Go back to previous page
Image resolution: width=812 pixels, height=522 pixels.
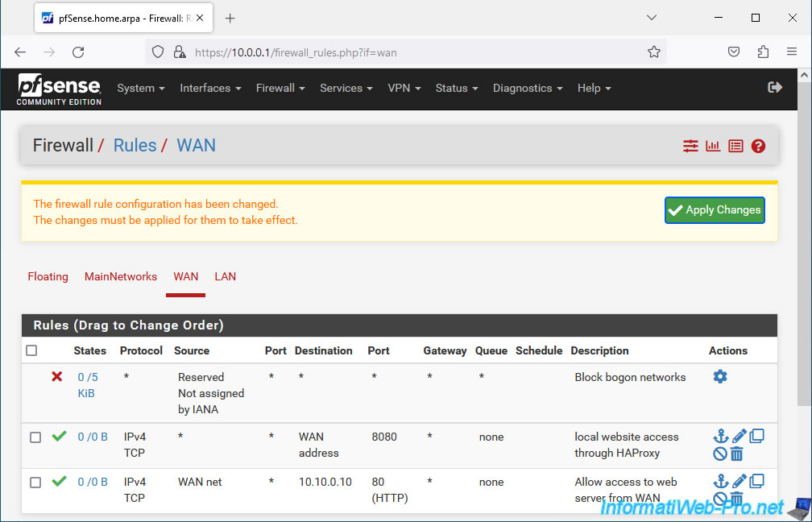point(20,52)
